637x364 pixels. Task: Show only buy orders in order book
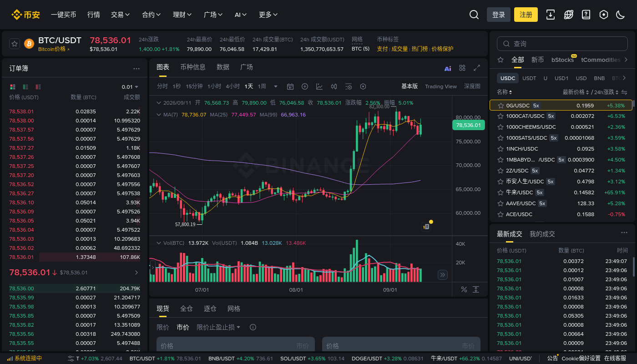pyautogui.click(x=25, y=87)
